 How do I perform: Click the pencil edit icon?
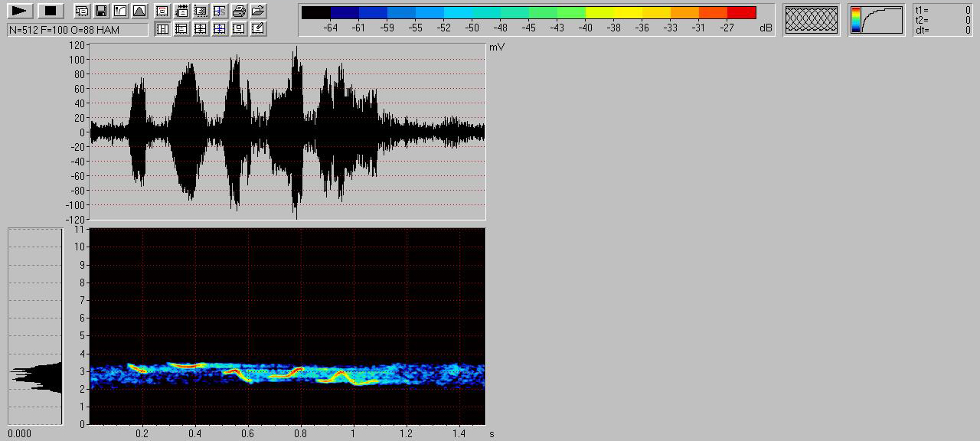258,29
